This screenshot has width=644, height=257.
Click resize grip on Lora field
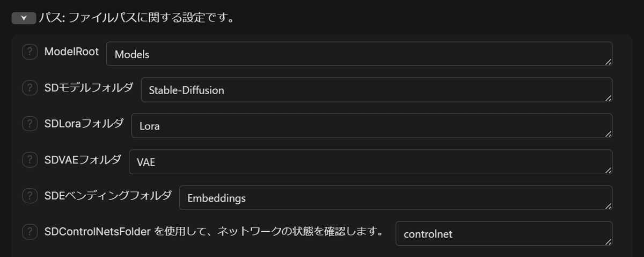[x=608, y=134]
